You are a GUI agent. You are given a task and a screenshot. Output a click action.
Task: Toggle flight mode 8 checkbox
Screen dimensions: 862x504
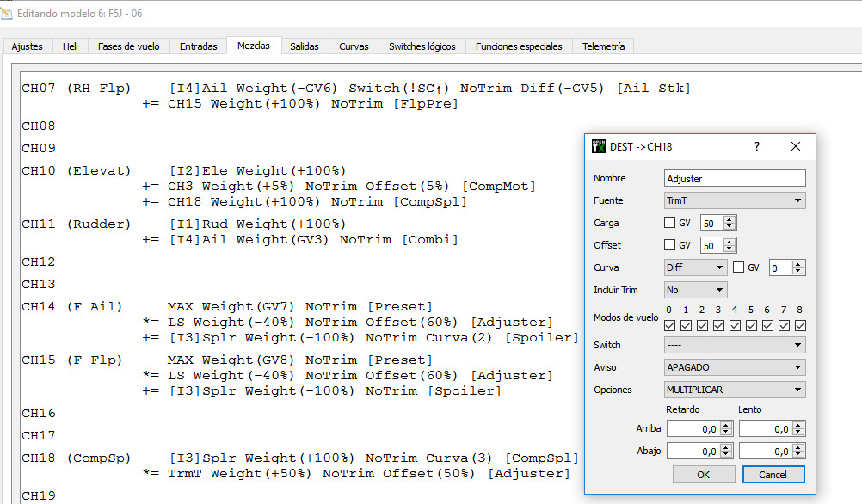pyautogui.click(x=800, y=325)
